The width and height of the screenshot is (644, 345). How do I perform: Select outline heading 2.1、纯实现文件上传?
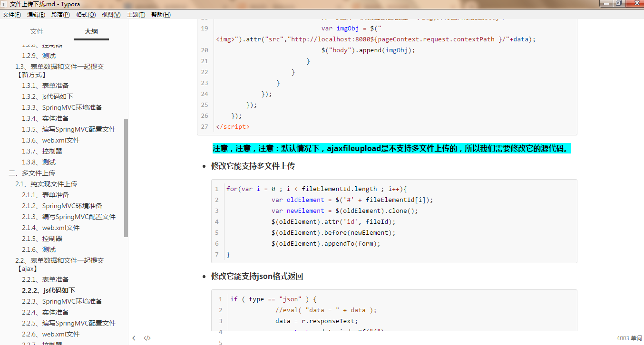coord(46,184)
